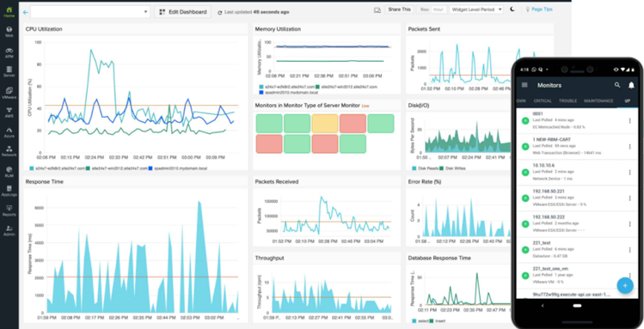Switch period to Raw
644x329 pixels.
pos(425,9)
